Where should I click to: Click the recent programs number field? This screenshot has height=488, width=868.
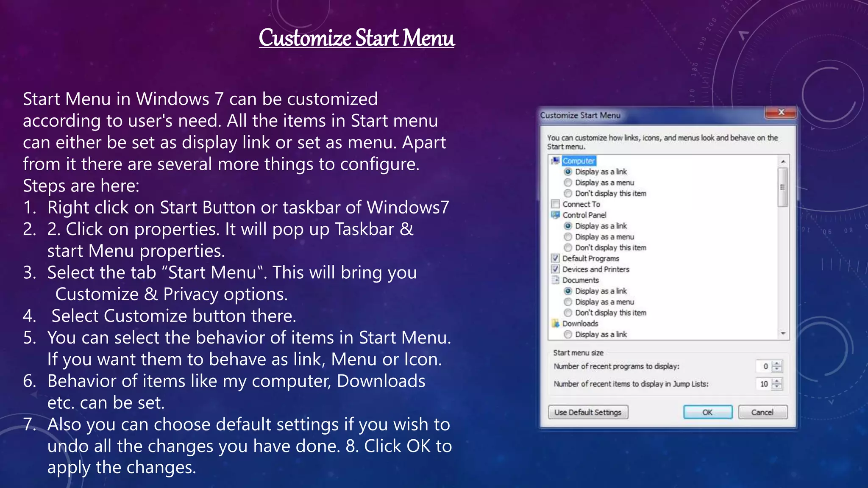coord(764,366)
